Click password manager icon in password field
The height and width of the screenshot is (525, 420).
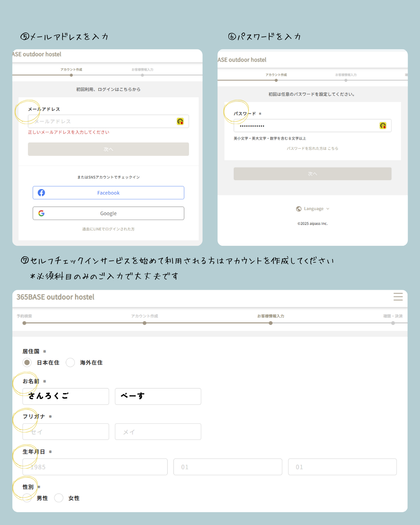(383, 126)
